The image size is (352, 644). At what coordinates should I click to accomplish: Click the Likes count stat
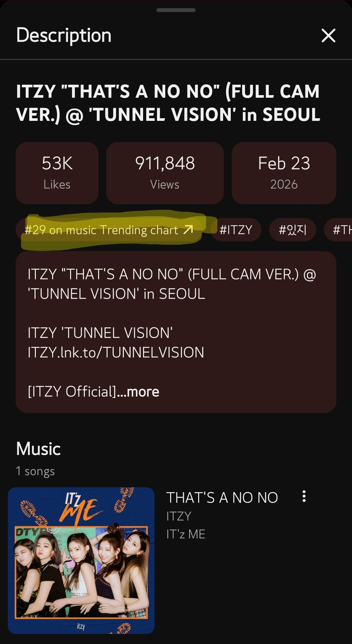pos(57,173)
